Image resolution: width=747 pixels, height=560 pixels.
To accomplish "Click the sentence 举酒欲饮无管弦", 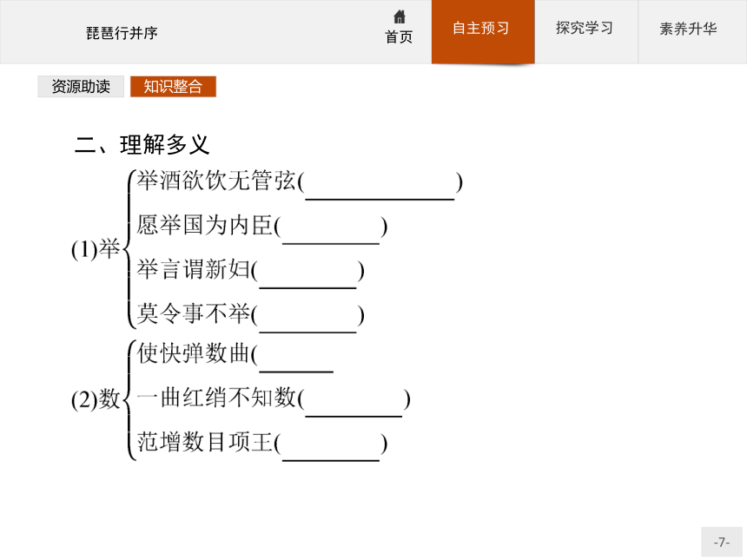I will 216,181.
